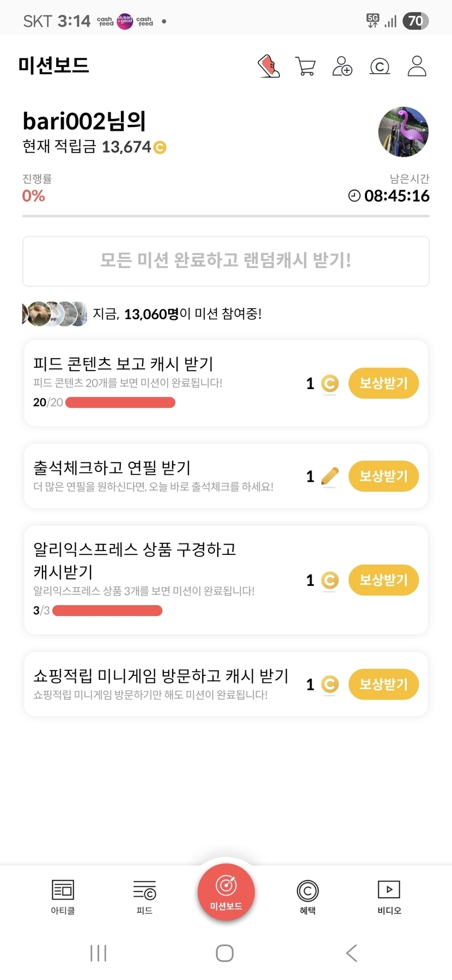Open the 혜택 benefits tab

[308, 897]
